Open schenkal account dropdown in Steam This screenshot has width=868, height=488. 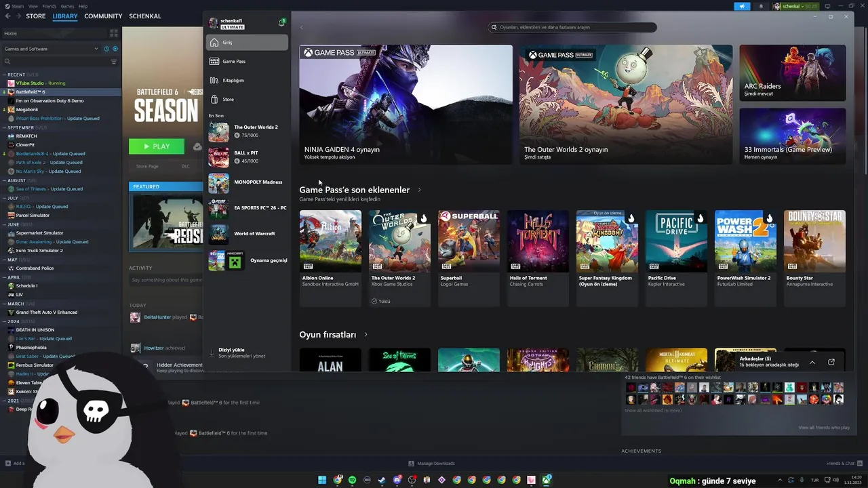pos(797,6)
